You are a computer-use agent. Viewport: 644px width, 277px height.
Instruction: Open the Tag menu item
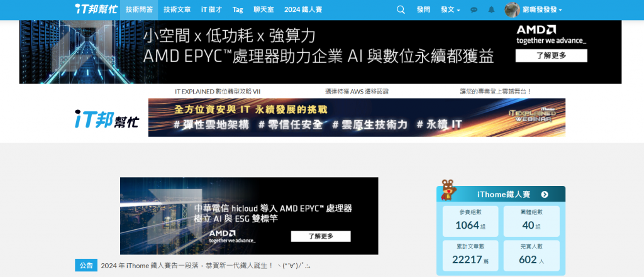point(237,10)
